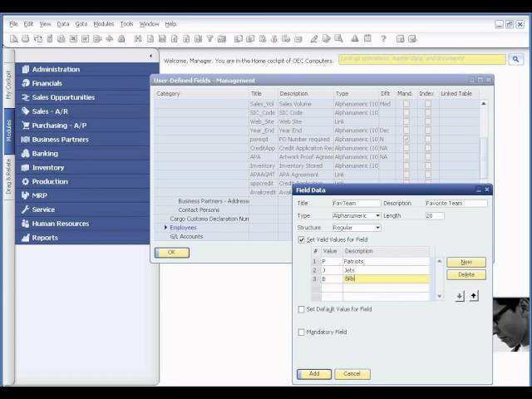
Task: Click the Length field in Field Data
Action: (x=435, y=216)
